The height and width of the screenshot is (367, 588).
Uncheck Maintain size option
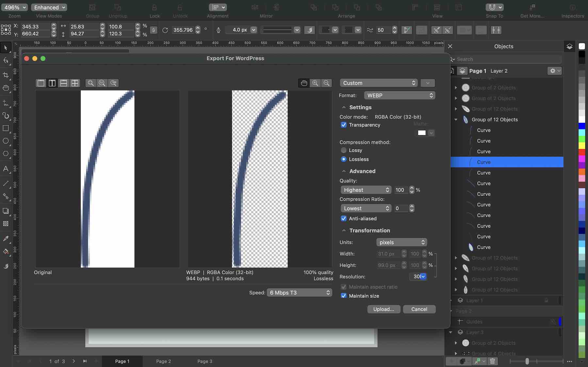tap(344, 296)
